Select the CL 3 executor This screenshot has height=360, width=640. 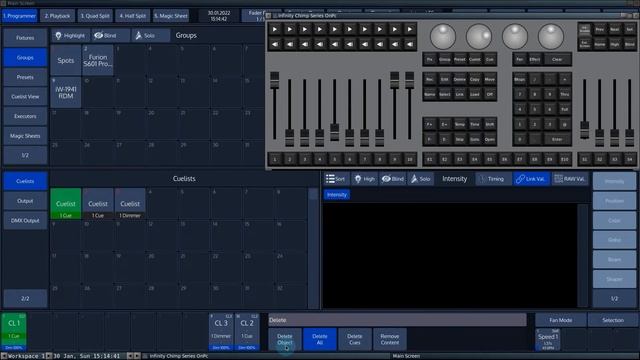pyautogui.click(x=221, y=332)
